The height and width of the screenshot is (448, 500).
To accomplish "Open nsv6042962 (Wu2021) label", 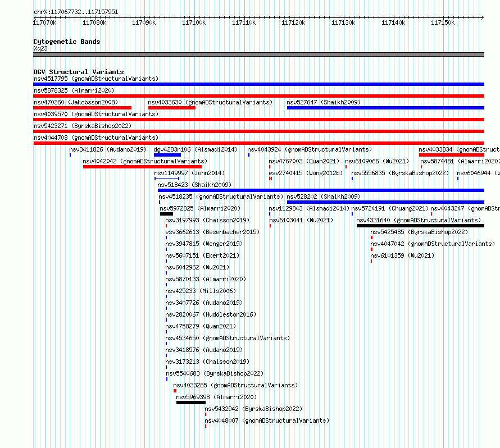I will coord(197,267).
